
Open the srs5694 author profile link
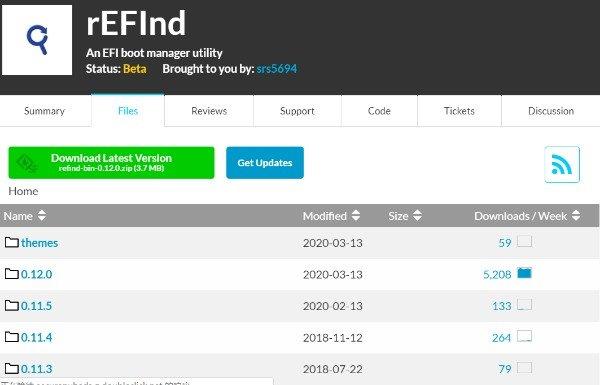tap(277, 69)
